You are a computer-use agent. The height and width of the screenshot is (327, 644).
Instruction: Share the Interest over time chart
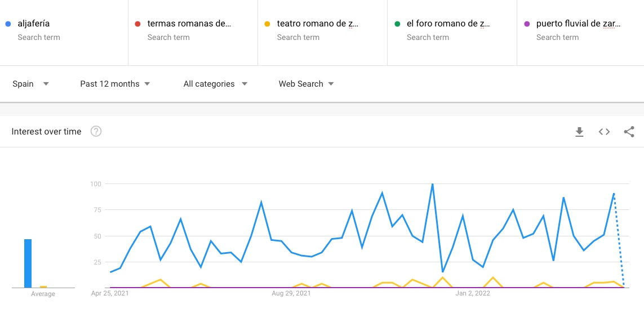point(629,132)
